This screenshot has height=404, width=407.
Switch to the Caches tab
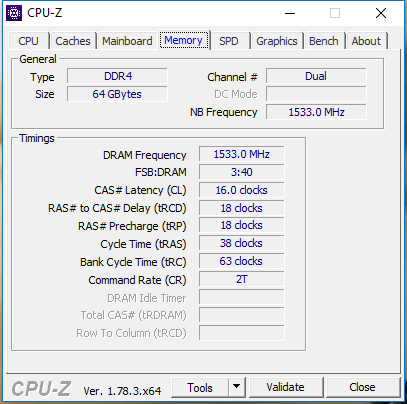[x=73, y=41]
